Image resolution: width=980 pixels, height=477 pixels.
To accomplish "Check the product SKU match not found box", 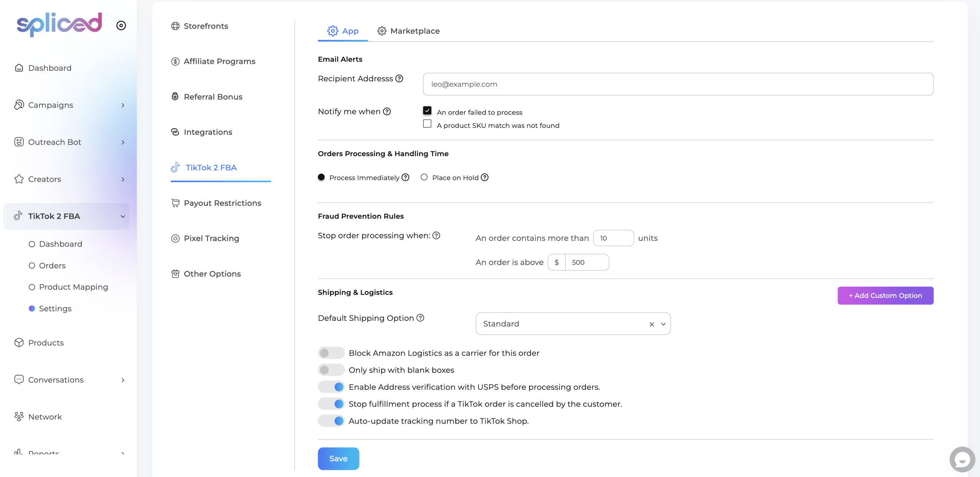I will pos(427,124).
